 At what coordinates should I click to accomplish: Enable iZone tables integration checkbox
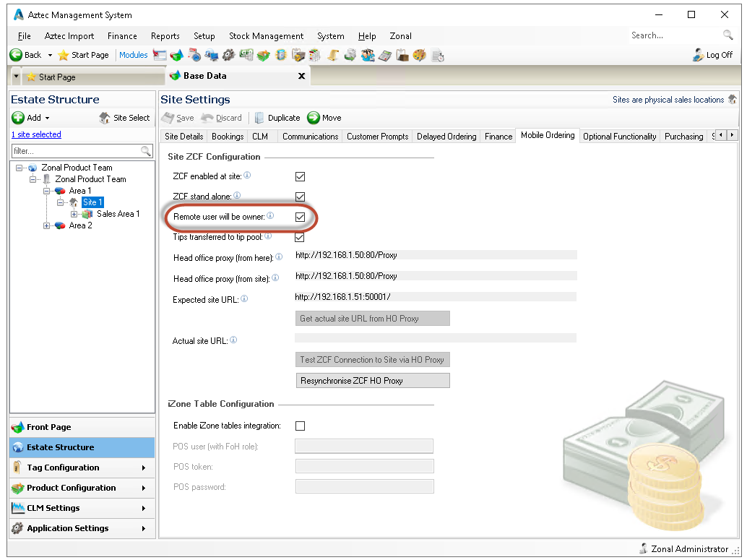point(300,426)
